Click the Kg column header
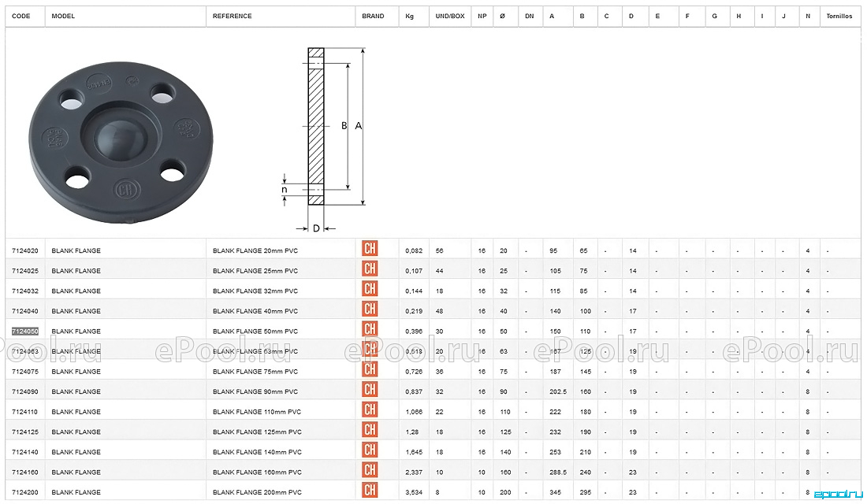Screen dimensions: 867x504 [x=410, y=16]
